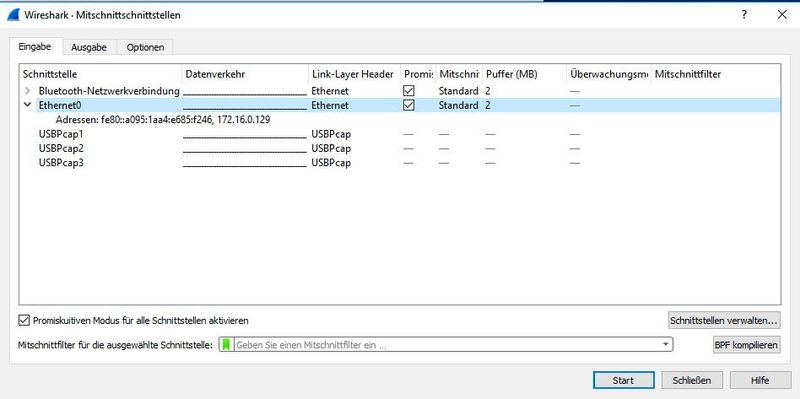Click the Hilfe button
800x399 pixels.
coord(760,380)
